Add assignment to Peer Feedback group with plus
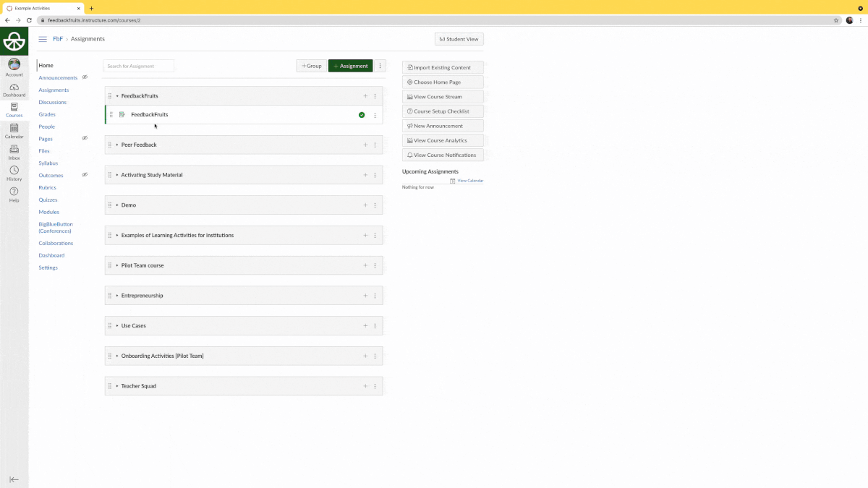The height and width of the screenshot is (488, 868). click(365, 145)
